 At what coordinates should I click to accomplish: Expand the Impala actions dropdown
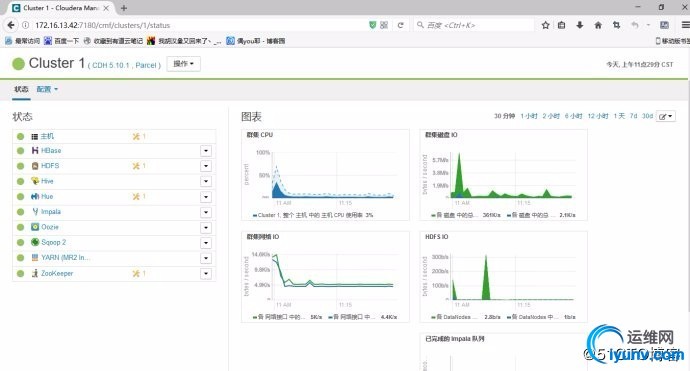206,212
